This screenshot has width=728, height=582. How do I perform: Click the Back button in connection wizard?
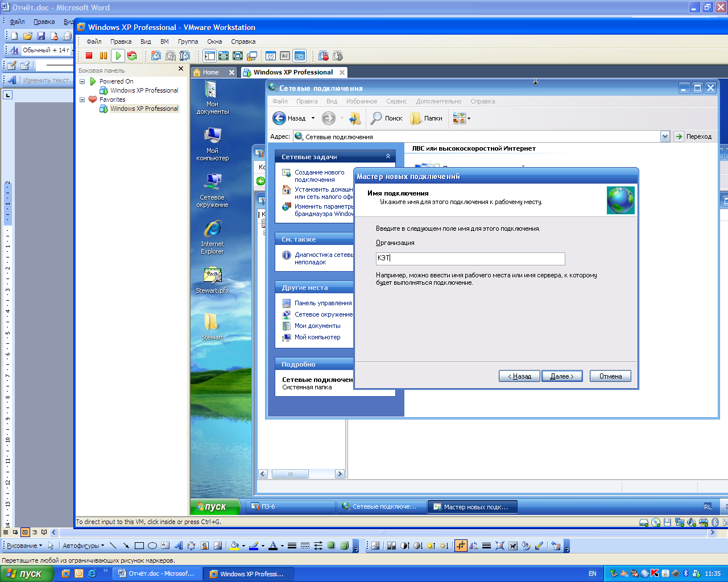point(519,376)
